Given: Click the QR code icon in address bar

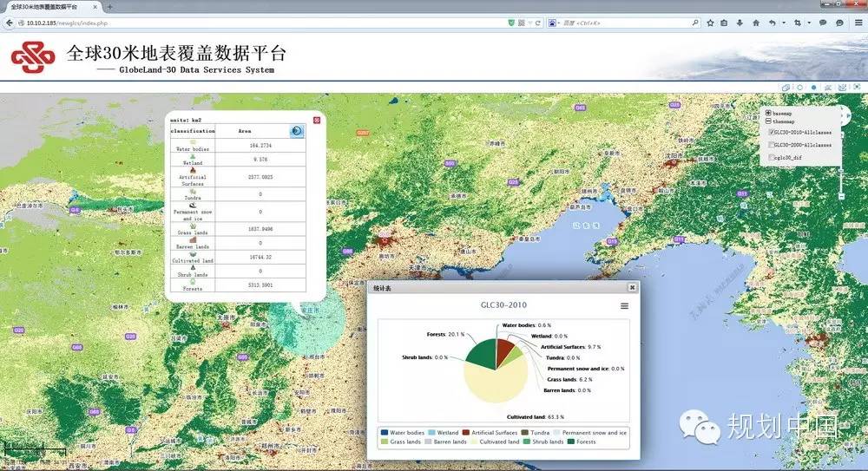Looking at the screenshot, I should point(522,23).
